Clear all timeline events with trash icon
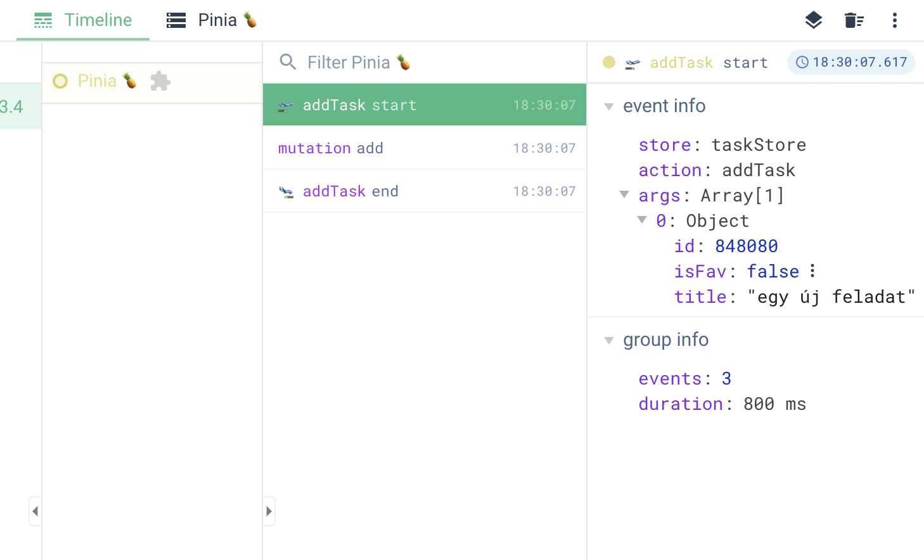This screenshot has height=560, width=924. pos(854,20)
